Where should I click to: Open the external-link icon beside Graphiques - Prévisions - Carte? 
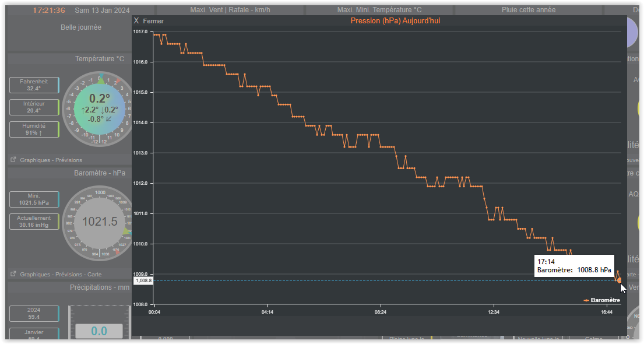click(x=13, y=273)
